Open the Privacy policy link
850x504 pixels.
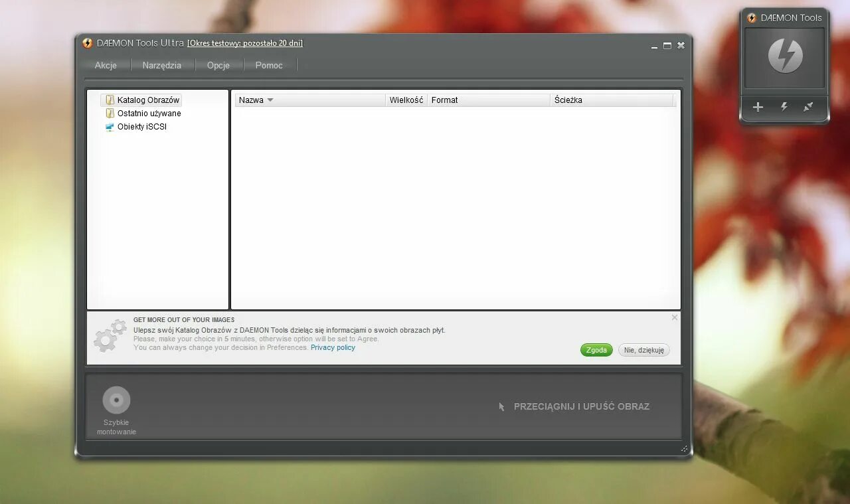pyautogui.click(x=333, y=347)
